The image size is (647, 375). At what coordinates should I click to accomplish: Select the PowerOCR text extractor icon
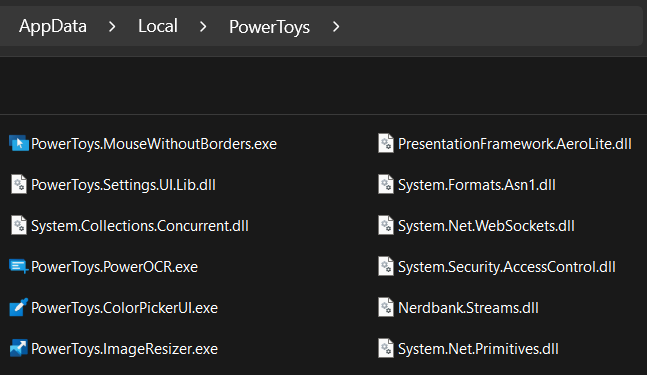pos(19,266)
